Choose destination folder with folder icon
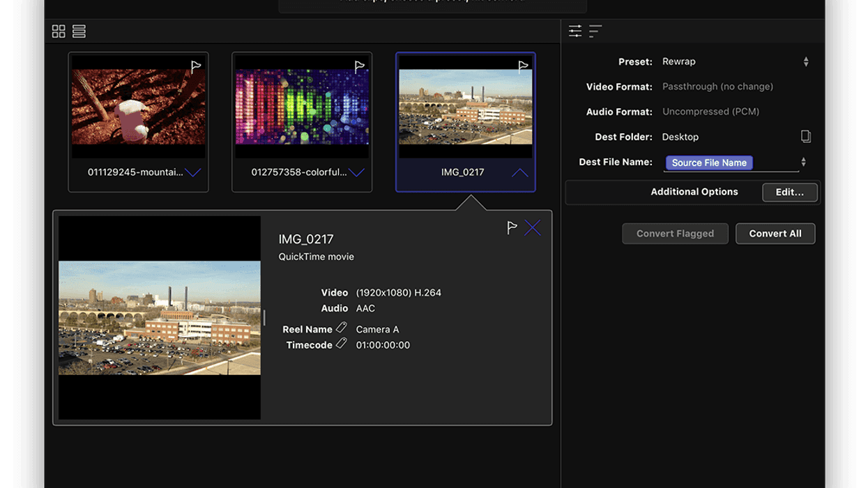The width and height of the screenshot is (868, 488). click(806, 137)
